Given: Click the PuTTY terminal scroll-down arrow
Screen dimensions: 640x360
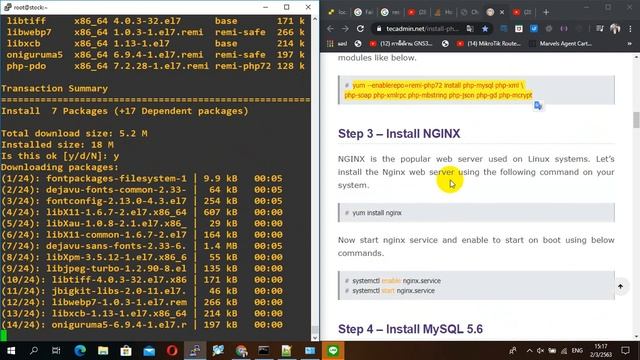Looking at the screenshot, I should 315,338.
